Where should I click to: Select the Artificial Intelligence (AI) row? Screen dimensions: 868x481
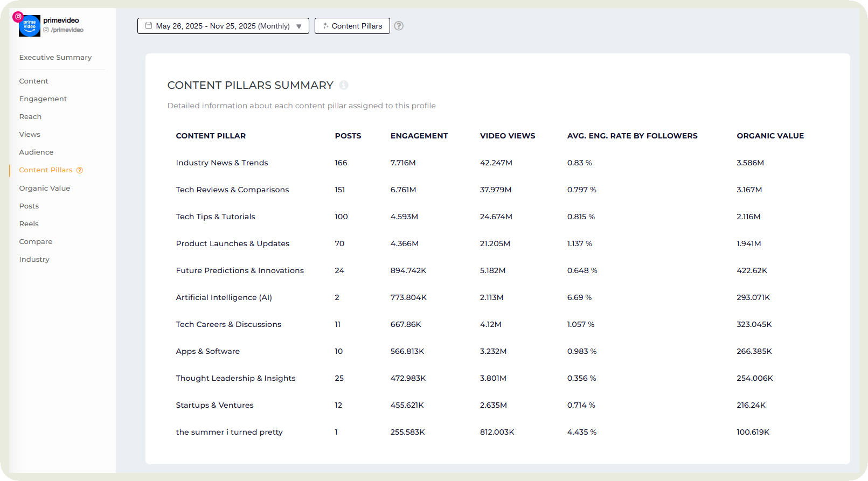(498, 297)
